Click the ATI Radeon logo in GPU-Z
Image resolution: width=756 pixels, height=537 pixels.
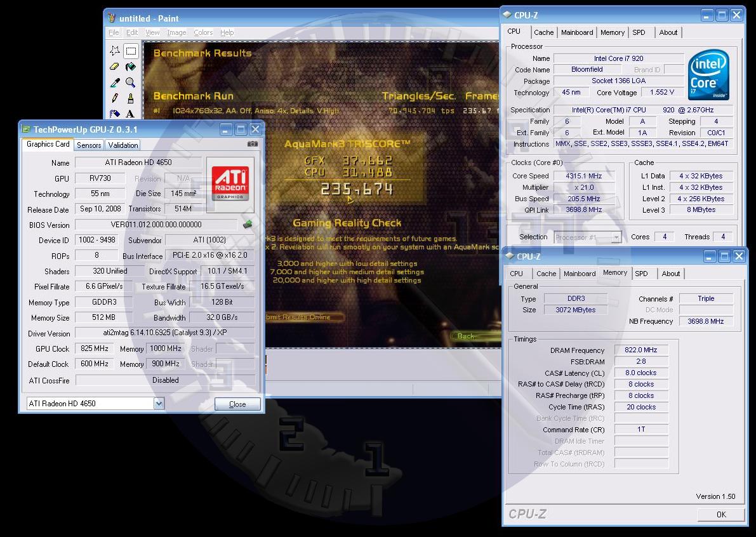coord(230,183)
